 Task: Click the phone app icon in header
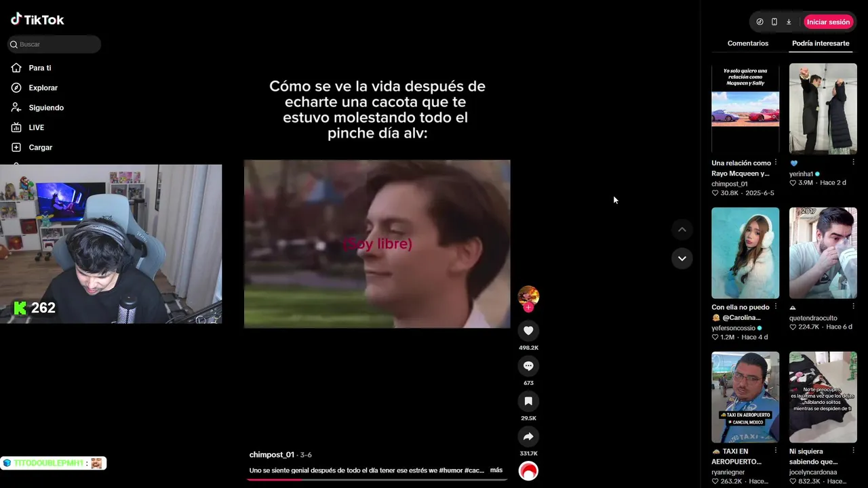coord(774,22)
